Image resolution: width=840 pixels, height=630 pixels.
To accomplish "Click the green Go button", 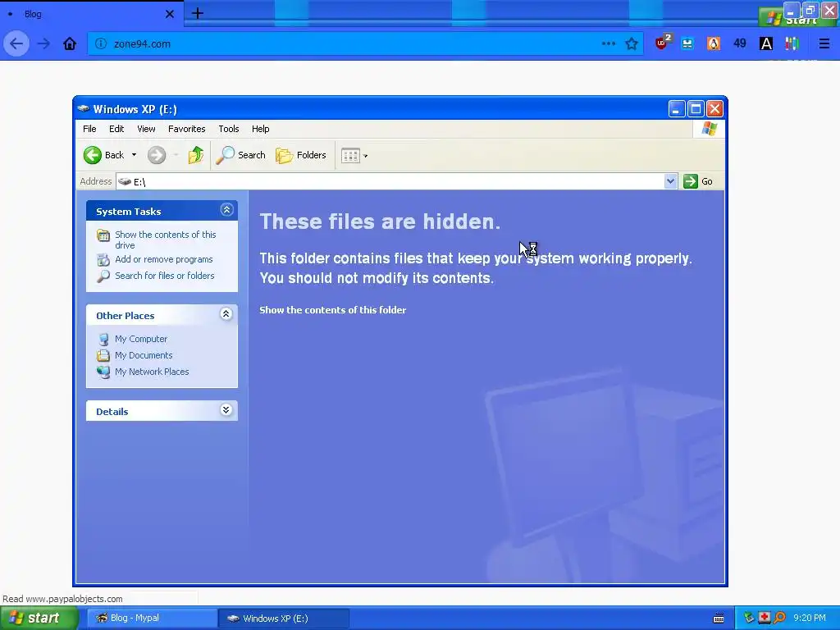I will pos(697,181).
